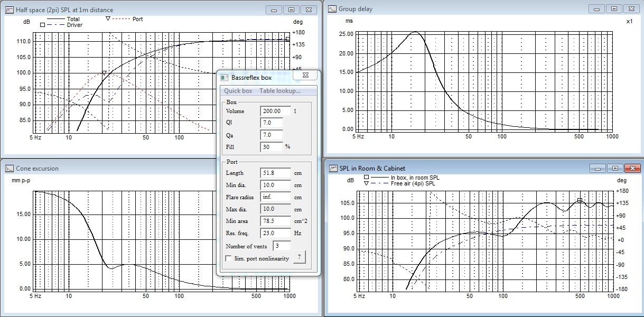Close the Bassreflex box dialog

305,76
